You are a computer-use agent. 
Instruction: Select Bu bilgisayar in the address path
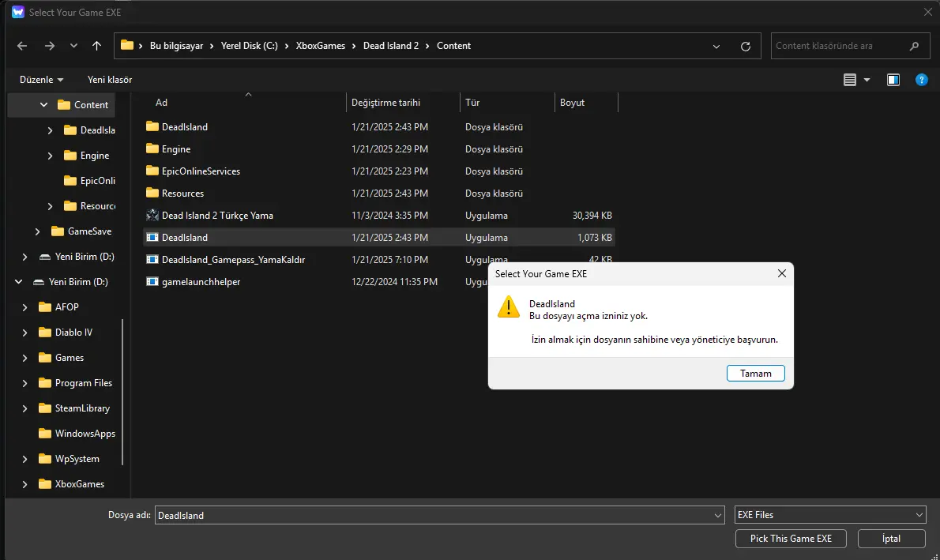pos(176,46)
